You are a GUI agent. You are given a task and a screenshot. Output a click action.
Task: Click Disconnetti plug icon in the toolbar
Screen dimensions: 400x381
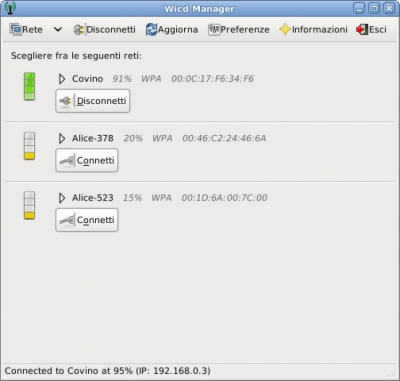point(79,30)
